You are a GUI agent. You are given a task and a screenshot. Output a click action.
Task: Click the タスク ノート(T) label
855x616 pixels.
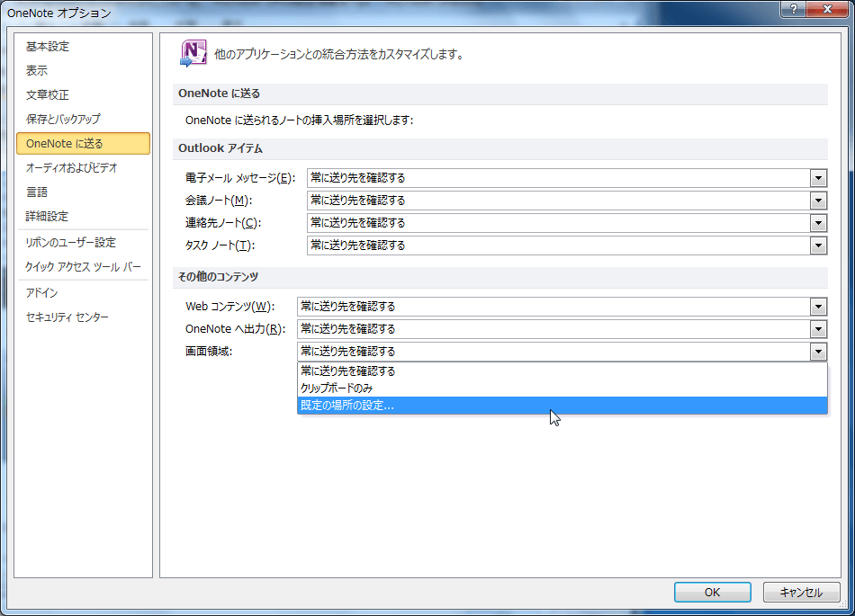point(220,246)
